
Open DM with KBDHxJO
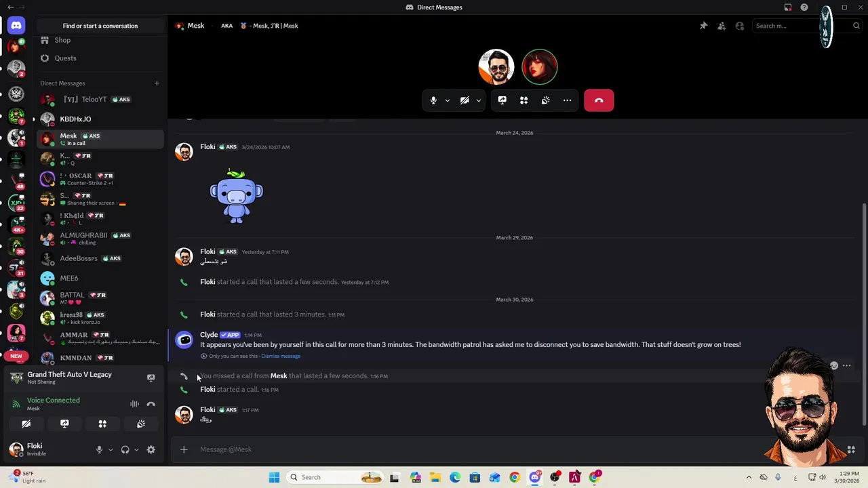click(x=100, y=119)
